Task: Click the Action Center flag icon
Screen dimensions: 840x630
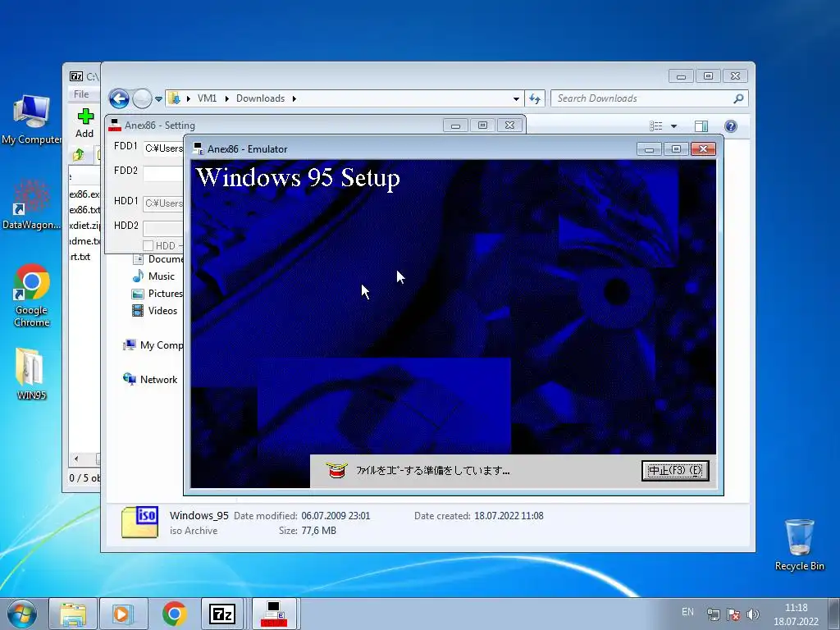Action: click(733, 614)
